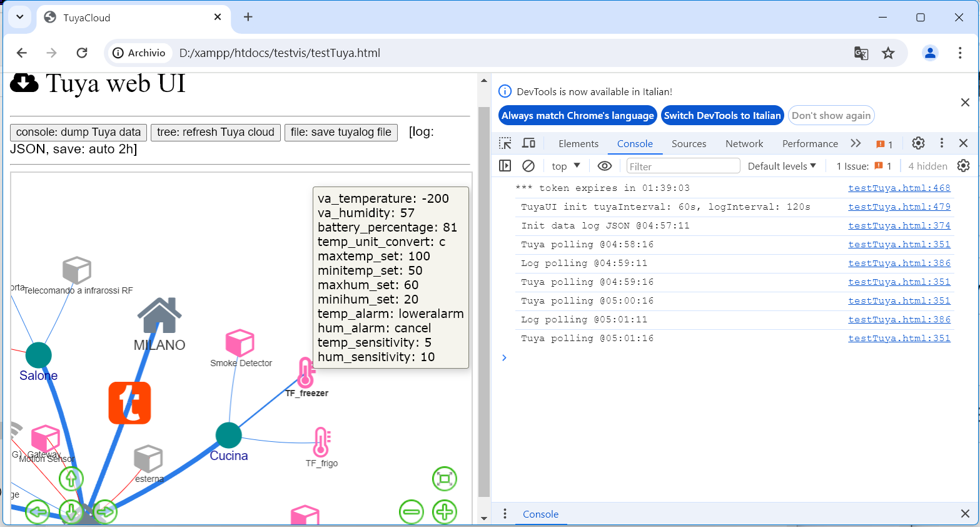Move graph view right
Image resolution: width=980 pixels, height=527 pixels.
pos(104,512)
